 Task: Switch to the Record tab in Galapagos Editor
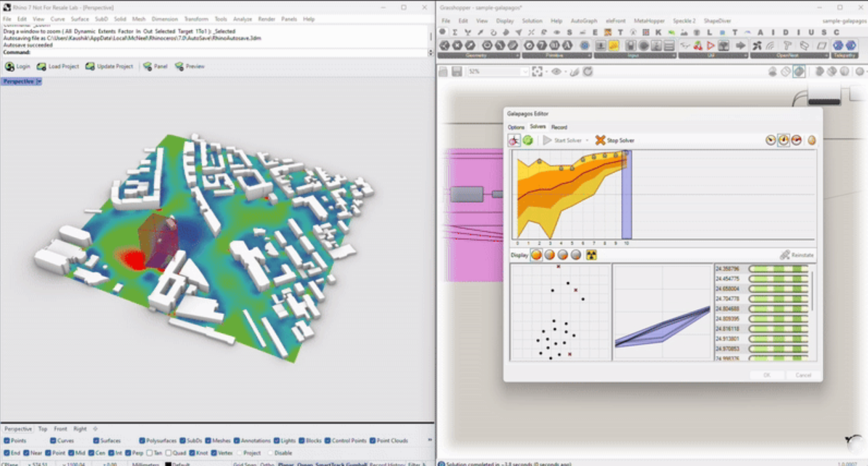pyautogui.click(x=559, y=127)
